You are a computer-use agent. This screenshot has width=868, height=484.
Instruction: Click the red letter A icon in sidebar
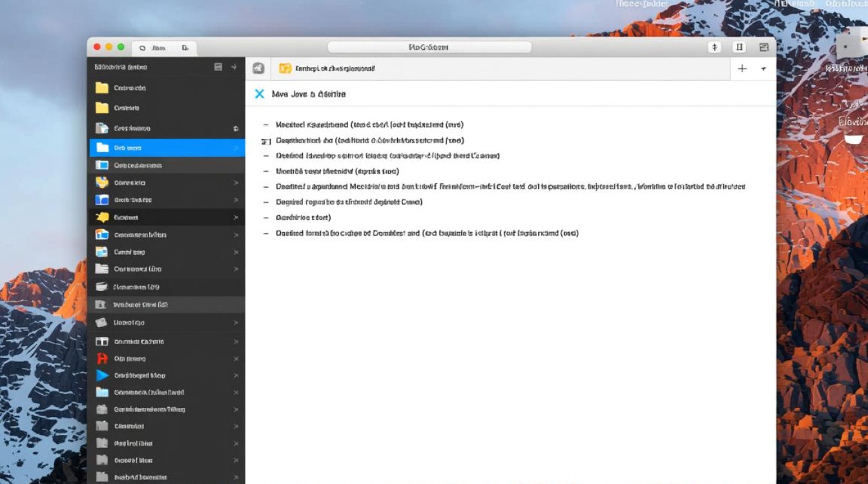coord(101,359)
